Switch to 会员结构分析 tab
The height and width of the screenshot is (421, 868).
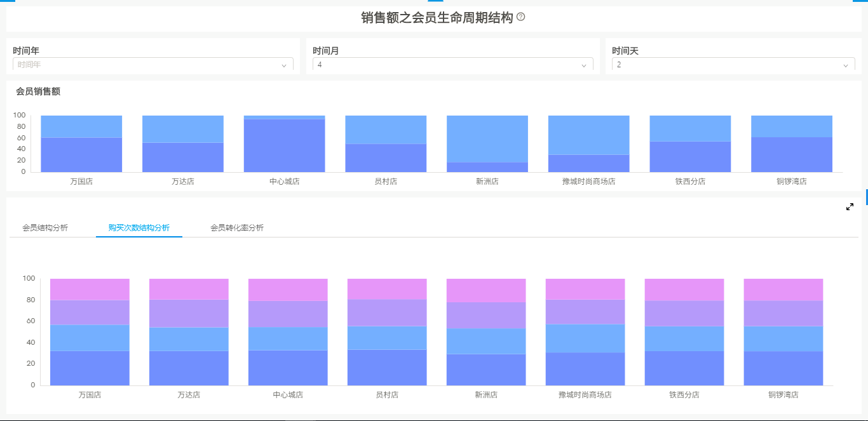(45, 228)
